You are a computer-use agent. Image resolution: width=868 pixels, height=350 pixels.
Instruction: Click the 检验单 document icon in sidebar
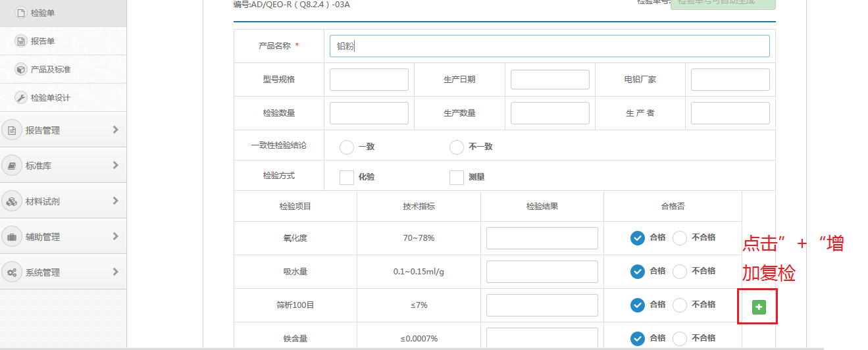20,13
